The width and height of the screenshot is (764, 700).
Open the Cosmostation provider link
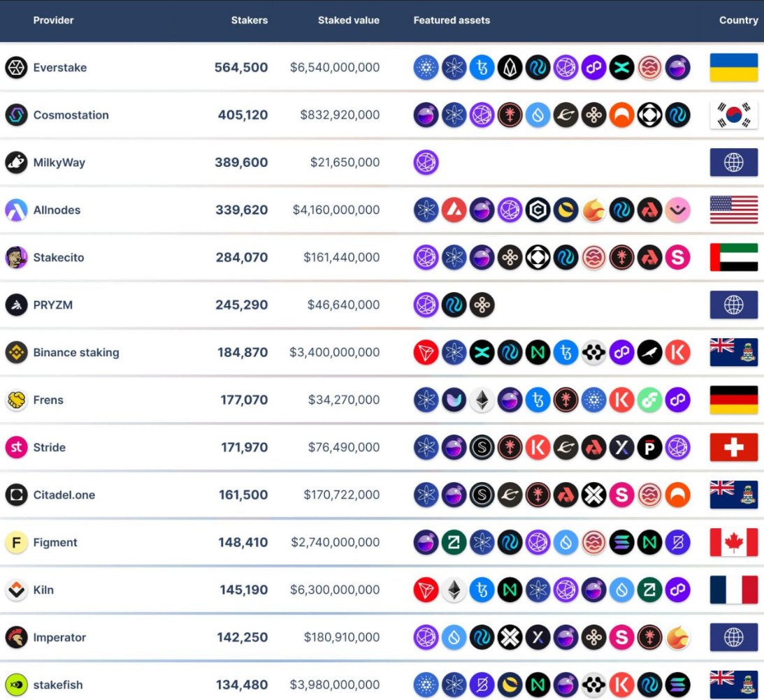coord(71,115)
